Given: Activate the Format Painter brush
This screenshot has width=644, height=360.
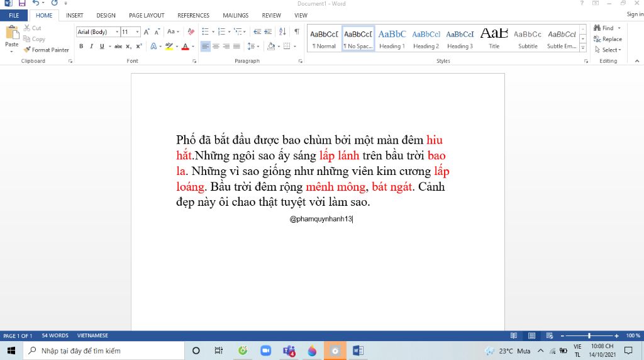Looking at the screenshot, I should (x=46, y=50).
